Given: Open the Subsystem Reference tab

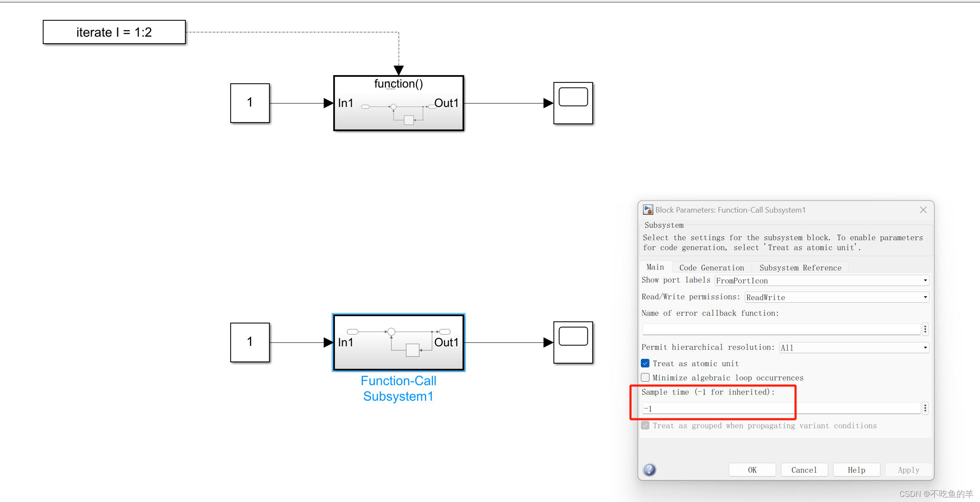Looking at the screenshot, I should pyautogui.click(x=800, y=267).
